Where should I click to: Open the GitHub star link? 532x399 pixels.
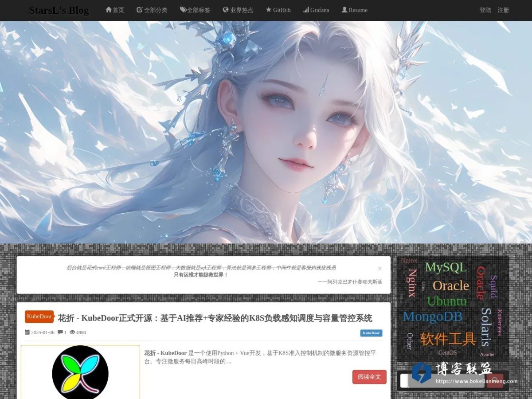pos(278,10)
